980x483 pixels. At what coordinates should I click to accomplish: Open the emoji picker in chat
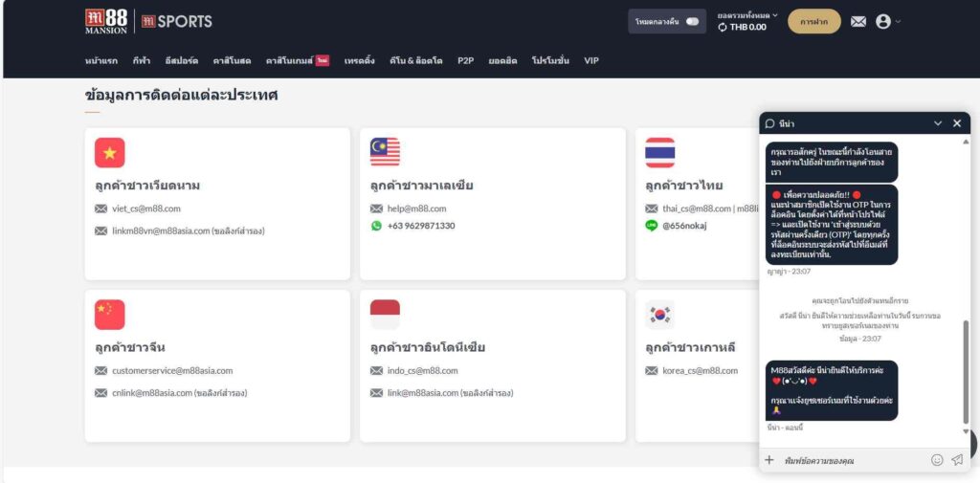click(937, 460)
